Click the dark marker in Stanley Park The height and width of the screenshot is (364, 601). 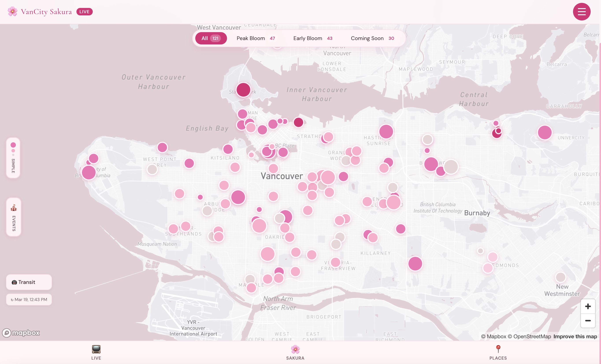click(243, 90)
